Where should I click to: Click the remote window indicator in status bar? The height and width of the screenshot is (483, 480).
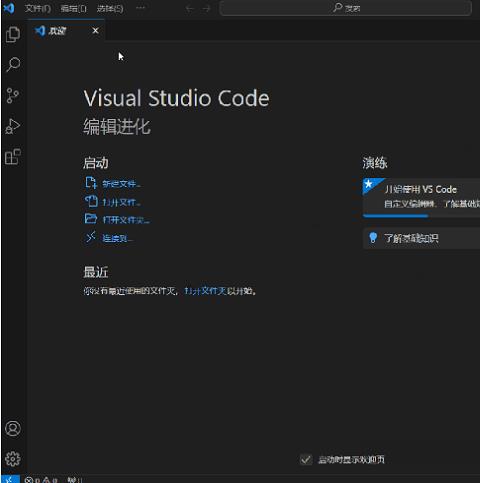pos(10,479)
